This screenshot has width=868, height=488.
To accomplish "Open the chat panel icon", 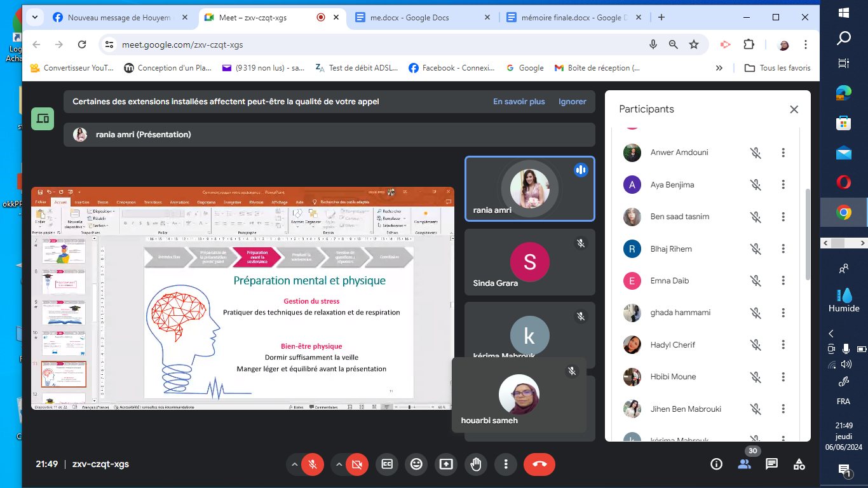I will [x=771, y=464].
